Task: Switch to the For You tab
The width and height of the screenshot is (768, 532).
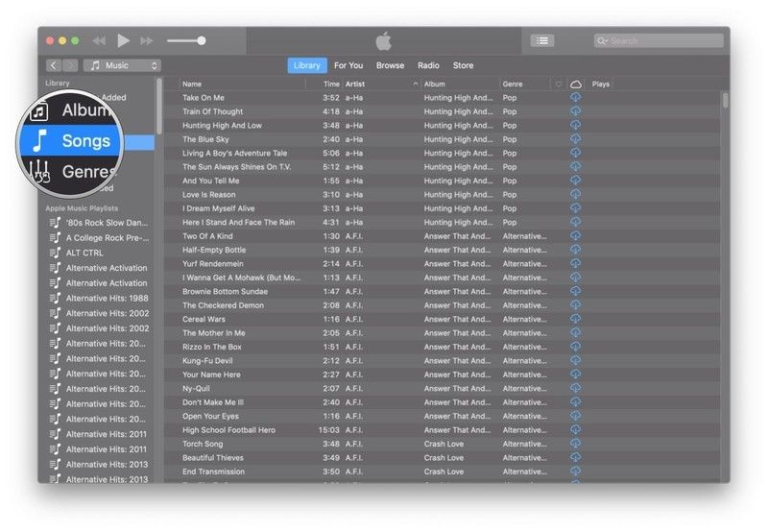Action: point(348,65)
